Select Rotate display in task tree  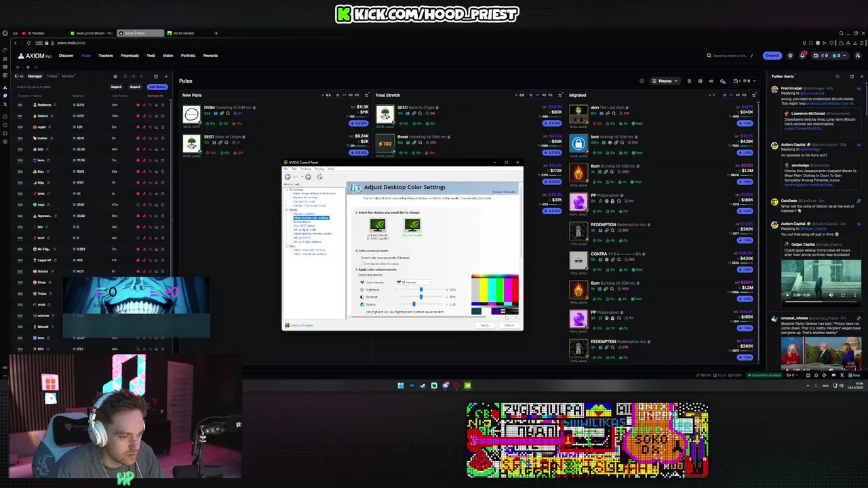coord(302,222)
